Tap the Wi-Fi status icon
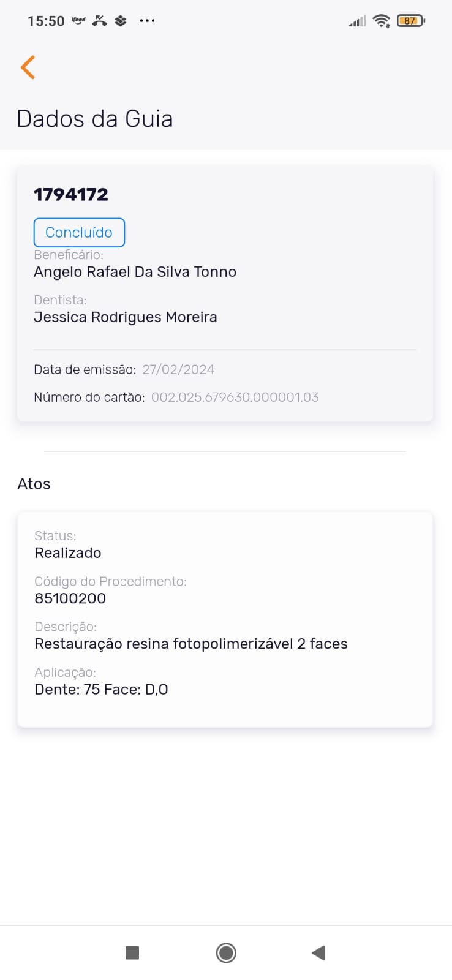The height and width of the screenshot is (980, 452). coord(382,21)
